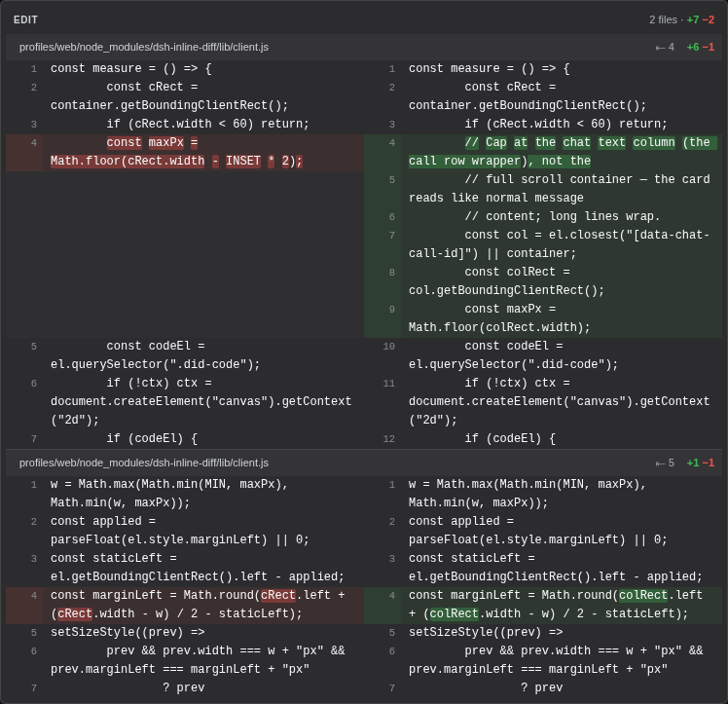Click line number 8 beside colRect line
Image resolution: width=728 pixels, height=704 pixels.
[392, 273]
